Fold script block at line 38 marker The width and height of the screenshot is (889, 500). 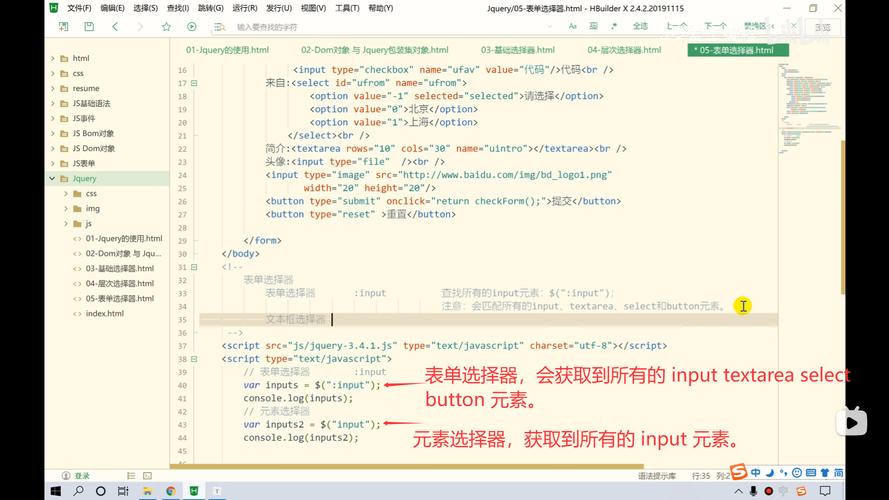194,359
